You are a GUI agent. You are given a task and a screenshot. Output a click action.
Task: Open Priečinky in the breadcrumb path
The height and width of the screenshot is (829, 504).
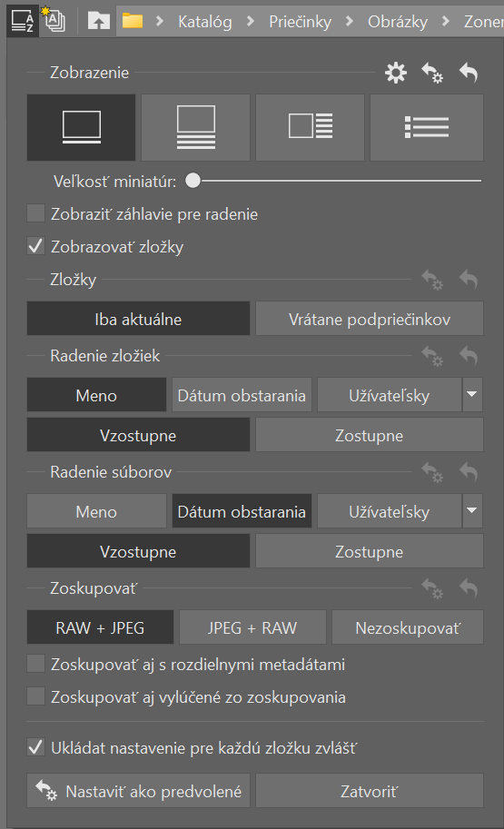pos(300,22)
